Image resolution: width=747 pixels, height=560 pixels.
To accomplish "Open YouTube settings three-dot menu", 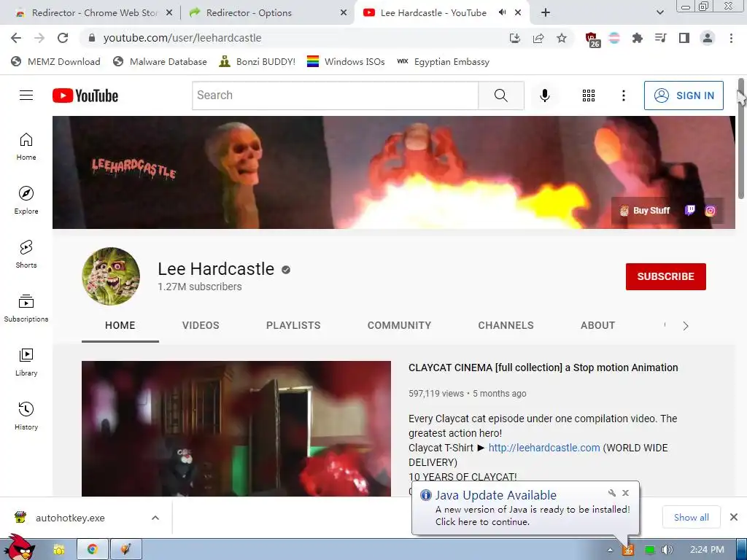I will (623, 96).
